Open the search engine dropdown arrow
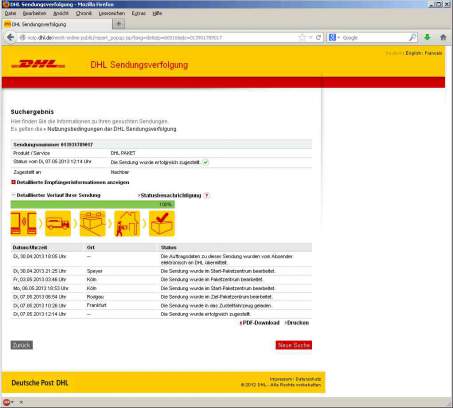453x408 pixels. [338, 38]
